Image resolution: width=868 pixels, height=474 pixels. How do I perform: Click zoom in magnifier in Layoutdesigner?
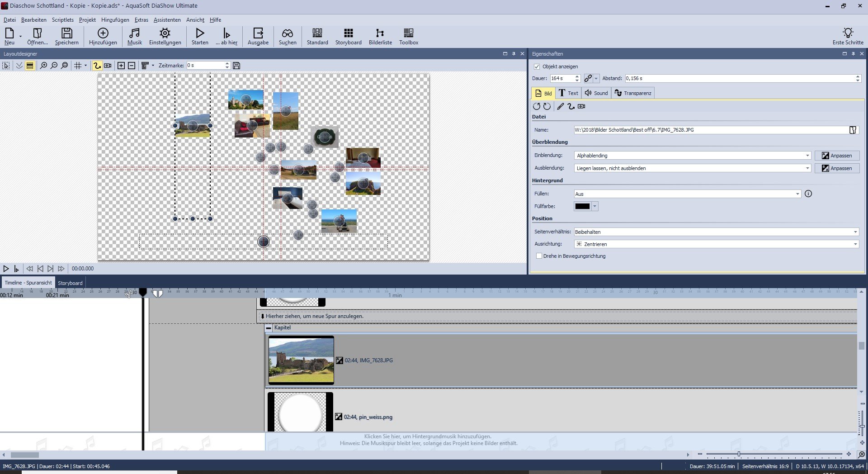tap(43, 66)
